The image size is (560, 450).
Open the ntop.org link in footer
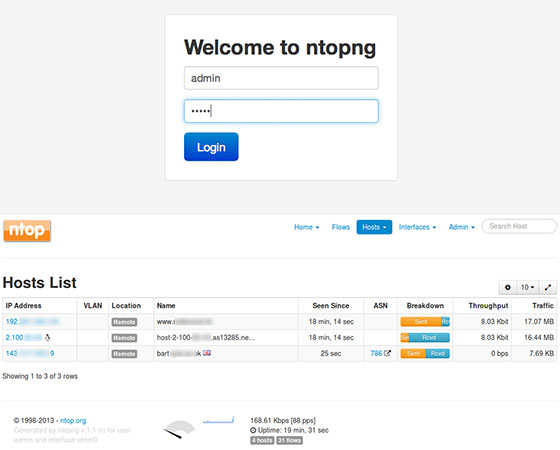click(73, 420)
